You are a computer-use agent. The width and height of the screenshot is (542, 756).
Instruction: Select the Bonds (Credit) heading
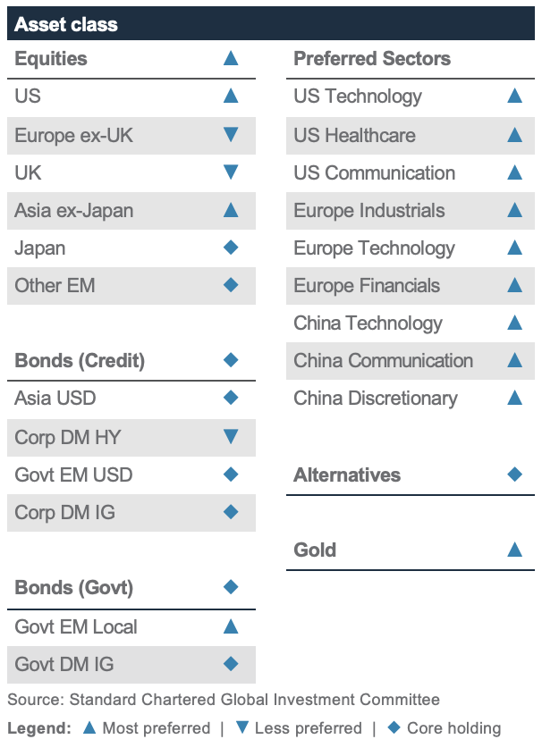80,361
